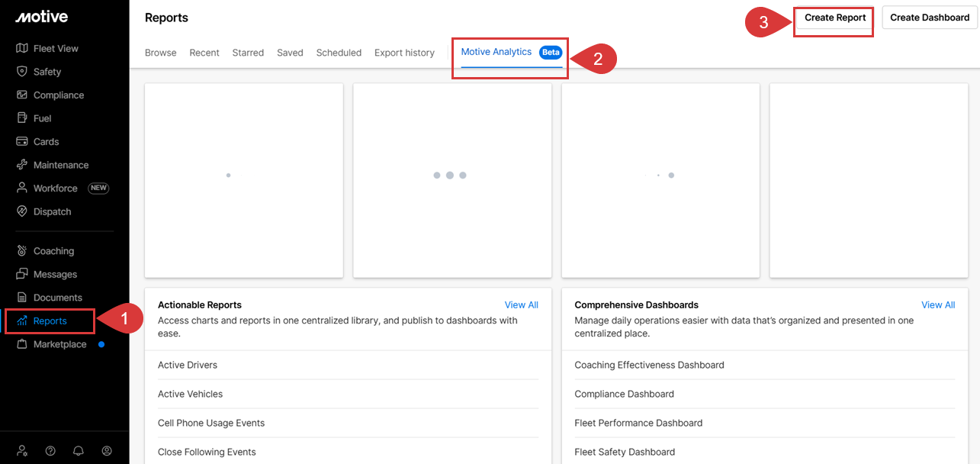Go to Compliance in sidebar
Image resolution: width=980 pixels, height=464 pixels.
[x=59, y=95]
